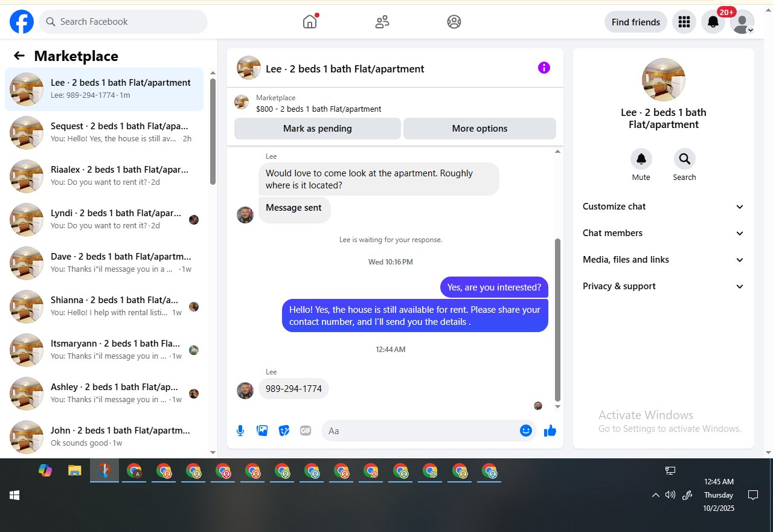
Task: Open the Friends icon in top navigation
Action: pyautogui.click(x=382, y=22)
